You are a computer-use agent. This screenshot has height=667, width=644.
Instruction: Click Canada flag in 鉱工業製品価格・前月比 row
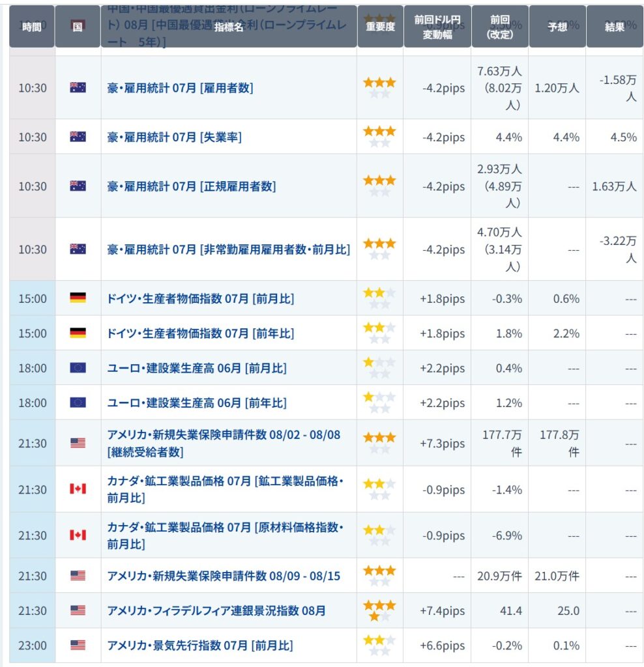click(78, 489)
